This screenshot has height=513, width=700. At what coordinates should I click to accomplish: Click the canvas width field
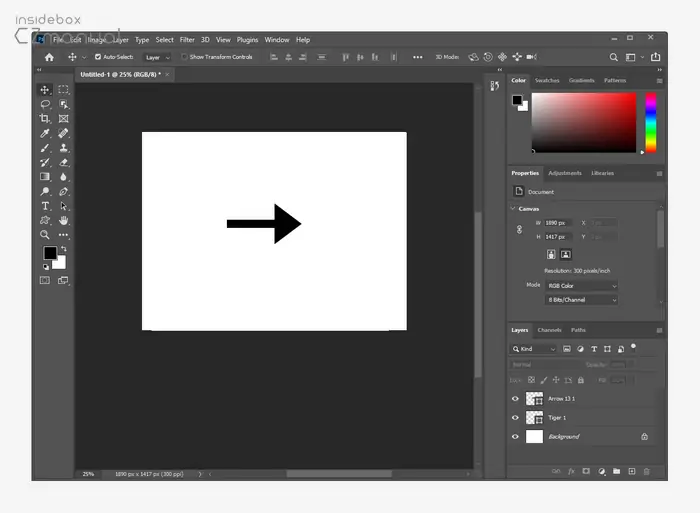[558, 222]
